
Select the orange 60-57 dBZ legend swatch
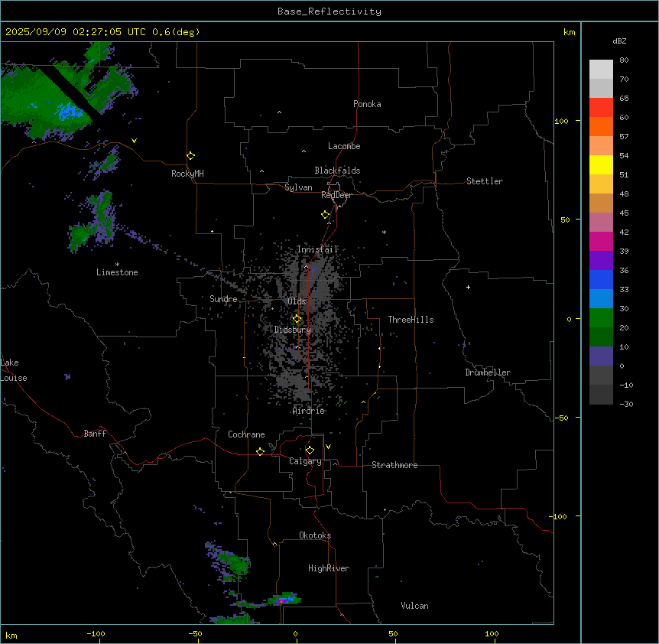601,126
